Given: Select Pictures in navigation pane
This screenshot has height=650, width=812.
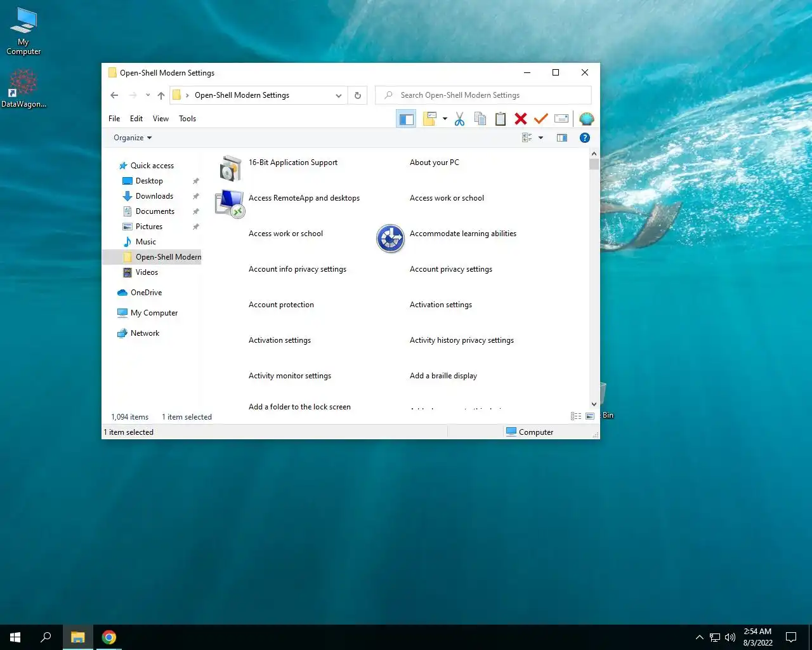Looking at the screenshot, I should pos(149,227).
